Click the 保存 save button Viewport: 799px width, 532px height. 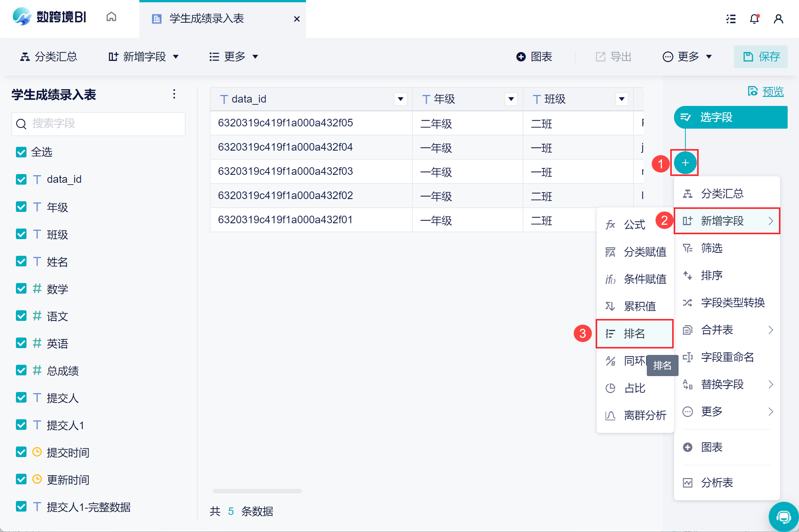[760, 57]
